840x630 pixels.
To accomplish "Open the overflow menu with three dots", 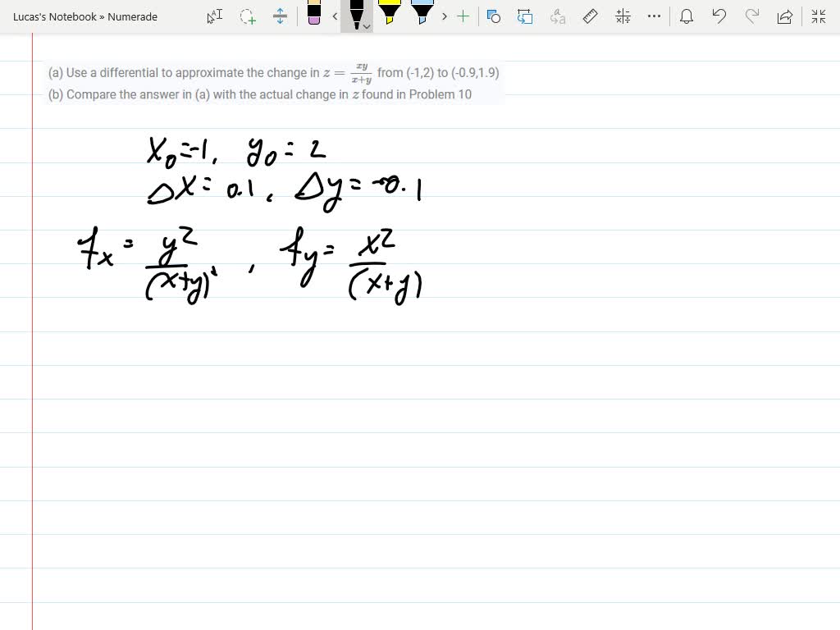I will (x=654, y=16).
